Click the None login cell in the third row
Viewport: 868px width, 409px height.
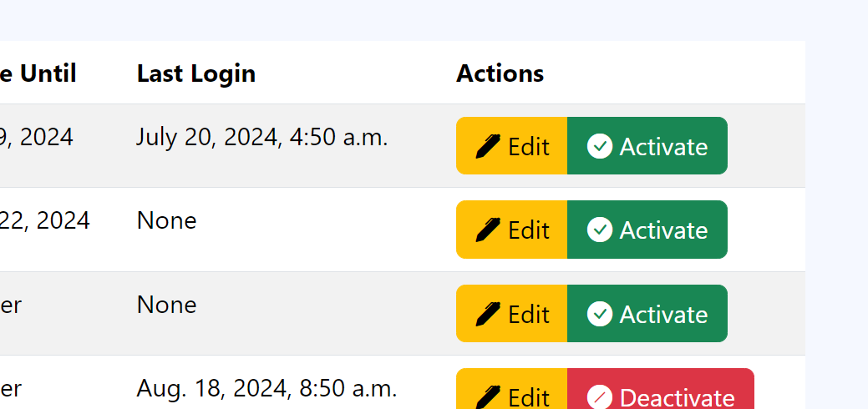(x=166, y=305)
